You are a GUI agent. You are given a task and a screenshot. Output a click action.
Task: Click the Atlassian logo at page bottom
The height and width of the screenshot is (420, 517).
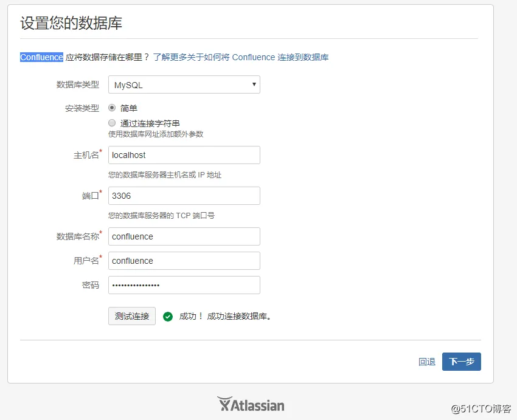252,404
